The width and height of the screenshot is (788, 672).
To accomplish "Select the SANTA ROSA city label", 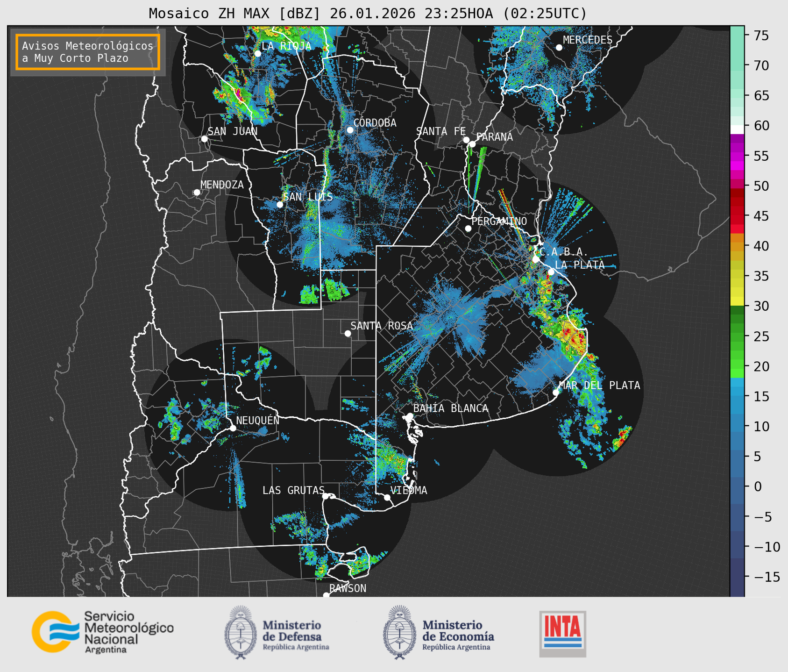I will (x=382, y=326).
